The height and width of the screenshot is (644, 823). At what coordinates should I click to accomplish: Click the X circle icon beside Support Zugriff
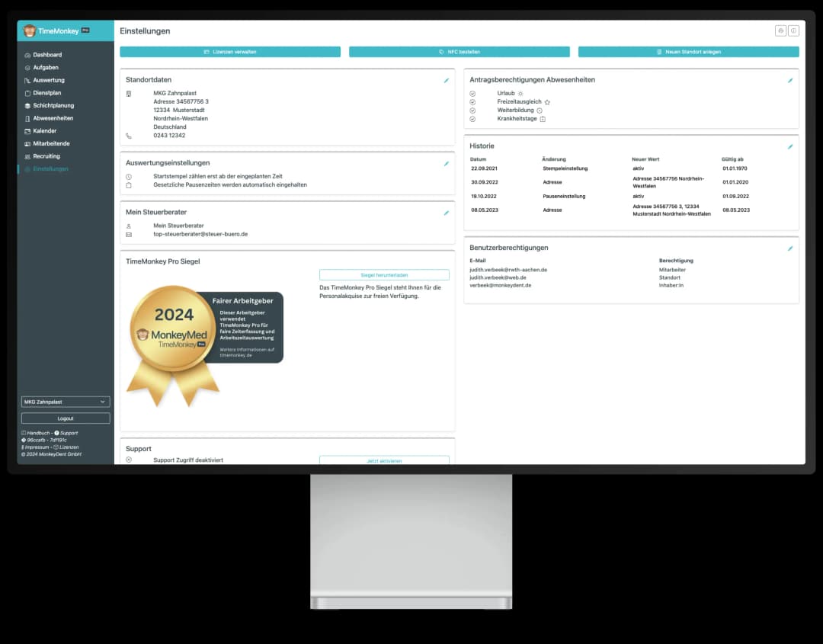[129, 460]
